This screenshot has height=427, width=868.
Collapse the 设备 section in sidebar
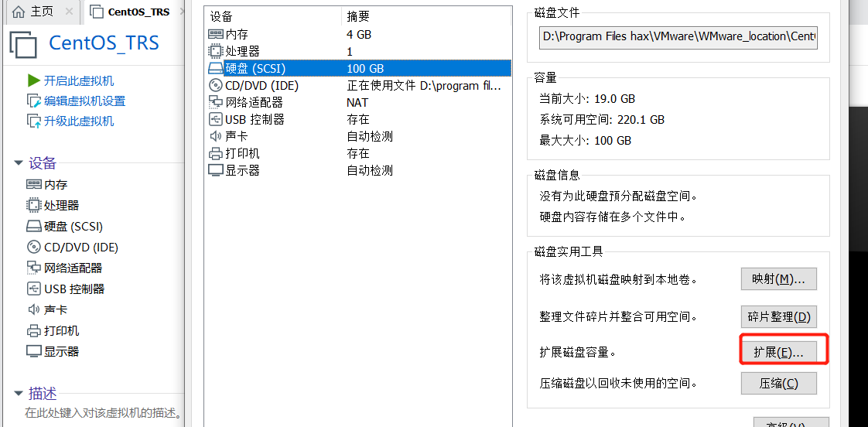click(19, 162)
